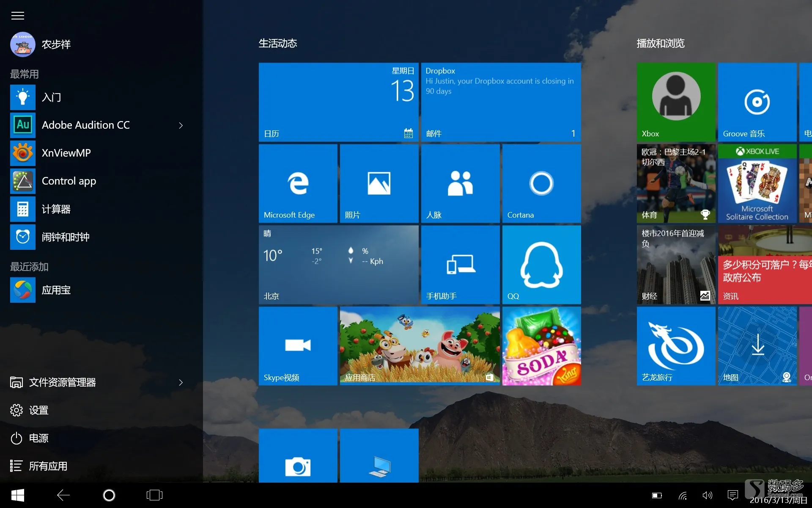Expand Adobe Audition CC jump list arrow
Image resolution: width=812 pixels, height=508 pixels.
click(181, 125)
